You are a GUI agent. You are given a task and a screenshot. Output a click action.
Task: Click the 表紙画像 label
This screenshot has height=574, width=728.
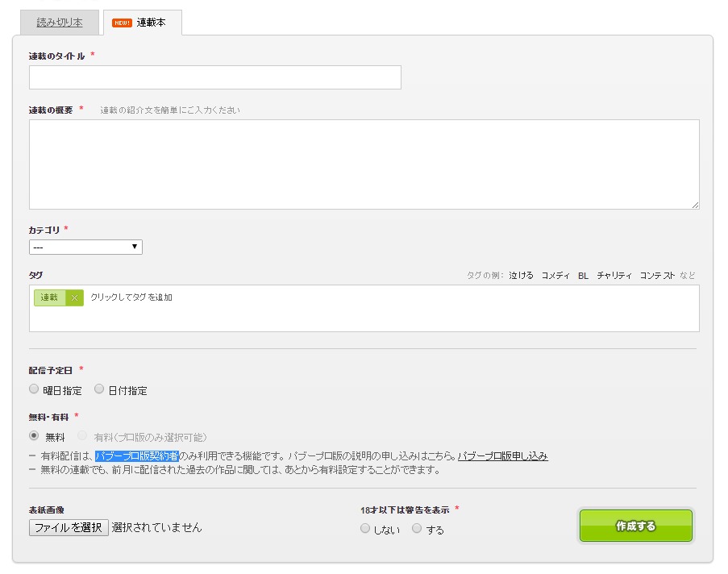click(47, 510)
